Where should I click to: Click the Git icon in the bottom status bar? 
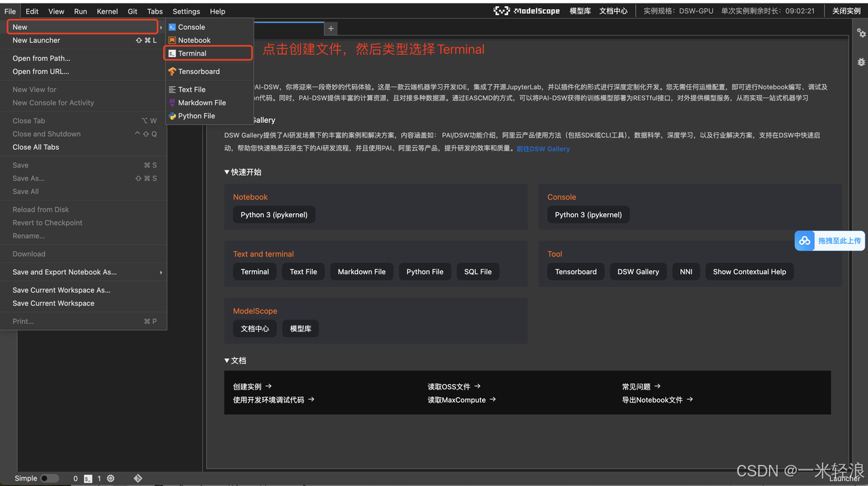click(138, 478)
